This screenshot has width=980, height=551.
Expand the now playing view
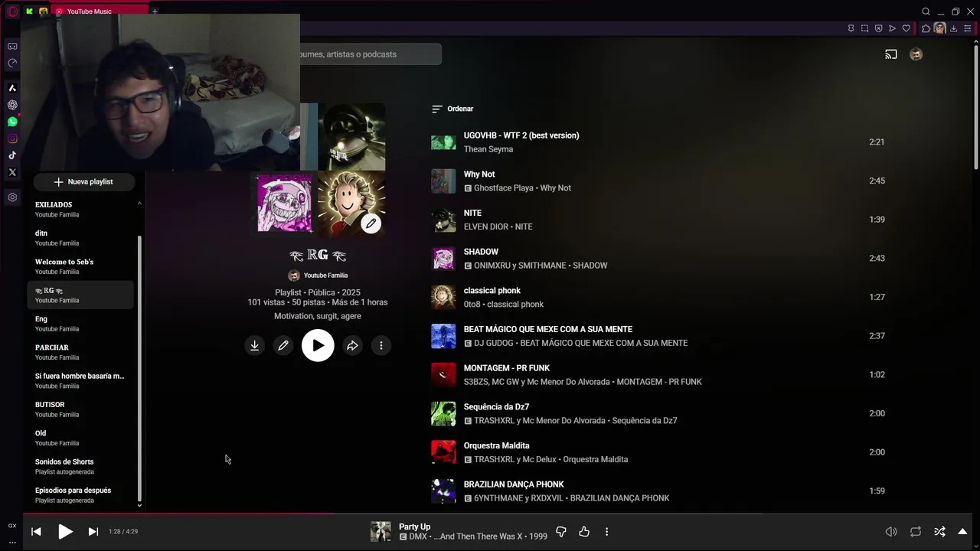[962, 531]
